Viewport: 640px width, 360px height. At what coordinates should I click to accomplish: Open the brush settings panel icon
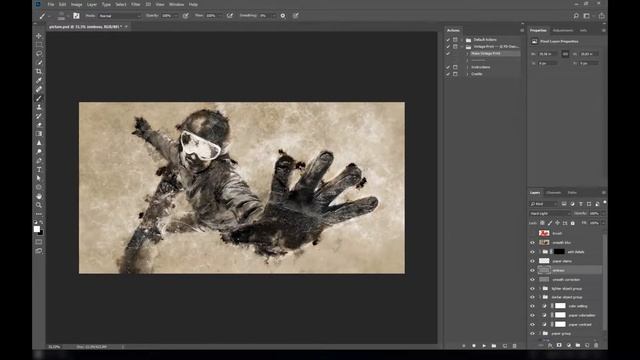pos(76,16)
